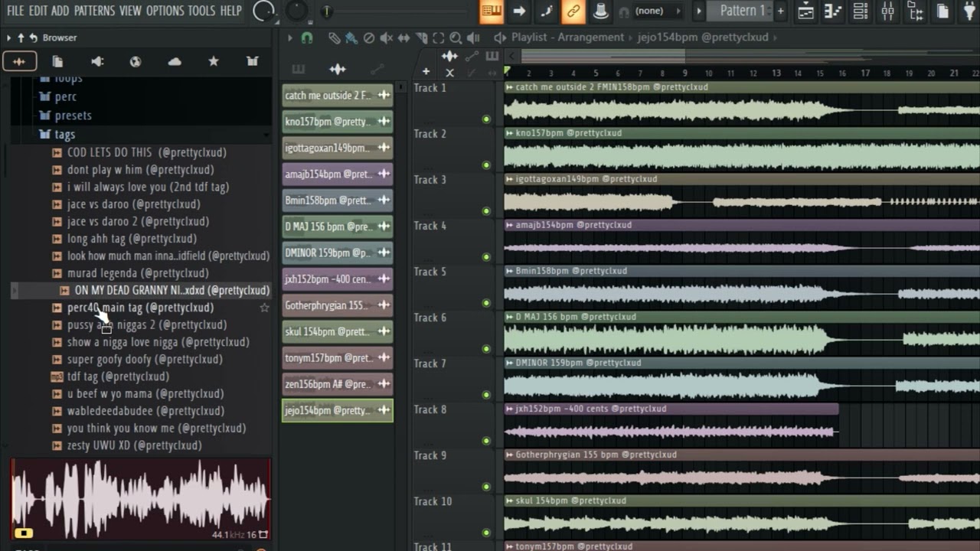The height and width of the screenshot is (551, 980).
Task: Open the Channel rack view icon
Action: [x=861, y=11]
